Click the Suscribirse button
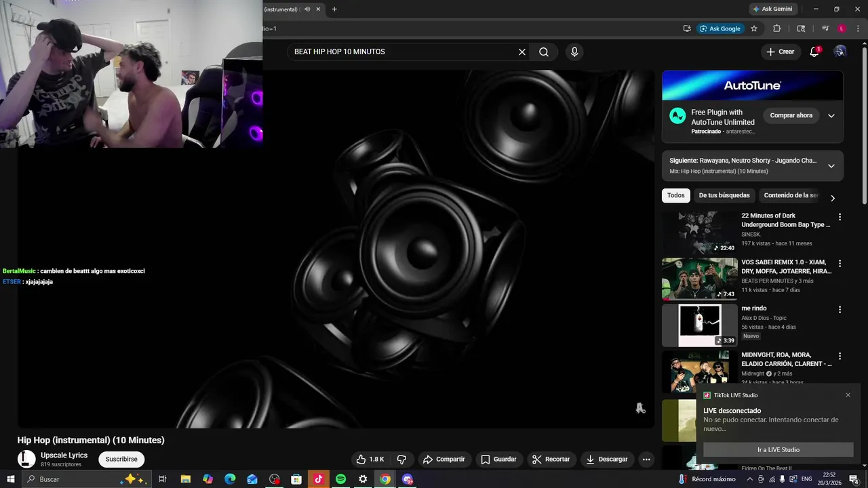 [121, 460]
